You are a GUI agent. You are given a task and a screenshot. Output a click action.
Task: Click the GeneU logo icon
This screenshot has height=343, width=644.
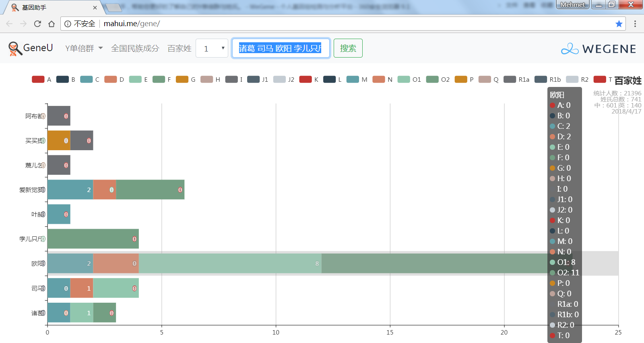pos(15,49)
